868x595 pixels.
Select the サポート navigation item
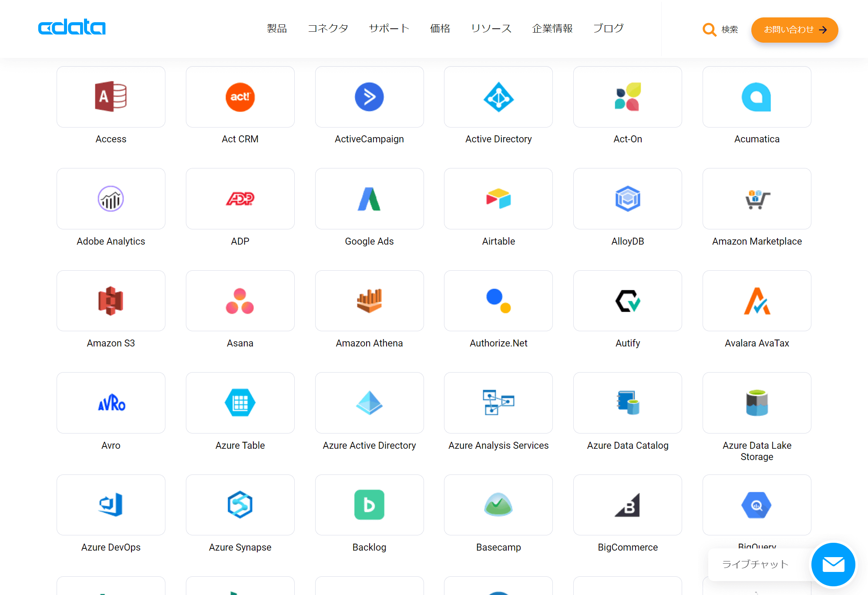coord(389,29)
